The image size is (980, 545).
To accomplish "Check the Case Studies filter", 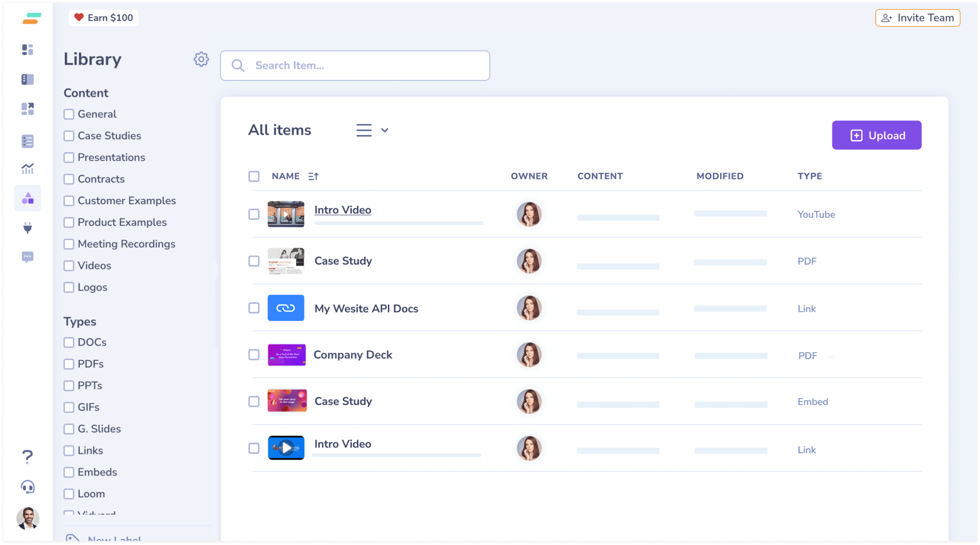I will pos(69,136).
